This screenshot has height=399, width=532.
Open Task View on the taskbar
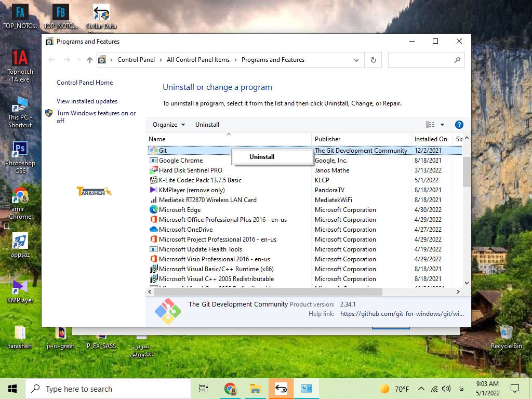click(204, 389)
